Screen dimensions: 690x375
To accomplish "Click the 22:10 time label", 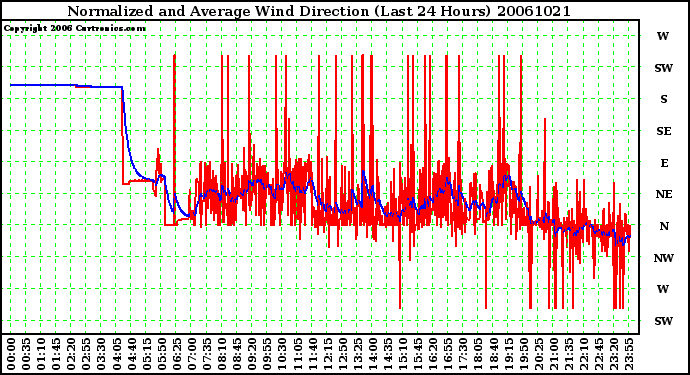I will coord(583,354).
